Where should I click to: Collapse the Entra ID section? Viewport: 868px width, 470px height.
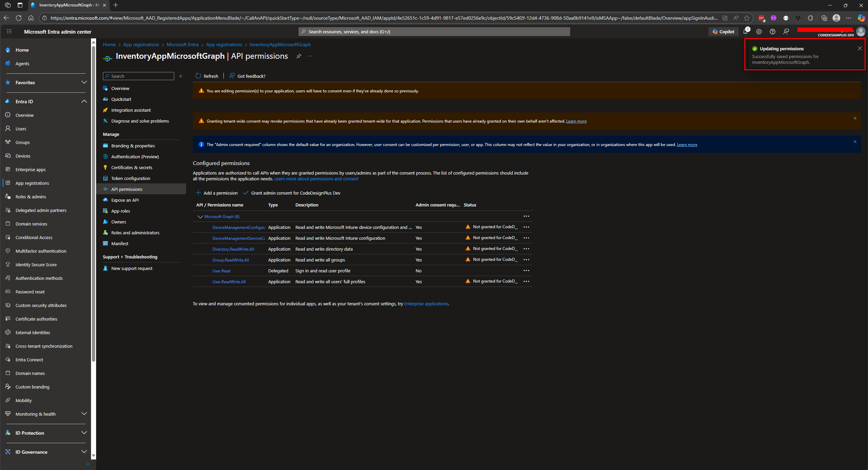click(84, 102)
